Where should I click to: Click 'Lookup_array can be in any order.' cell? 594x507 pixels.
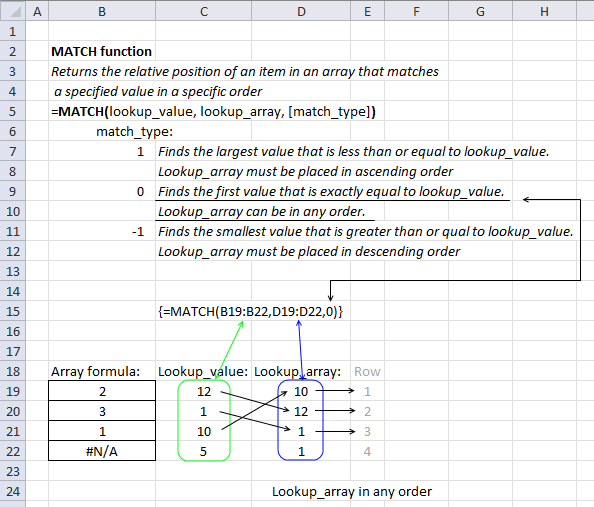point(261,211)
